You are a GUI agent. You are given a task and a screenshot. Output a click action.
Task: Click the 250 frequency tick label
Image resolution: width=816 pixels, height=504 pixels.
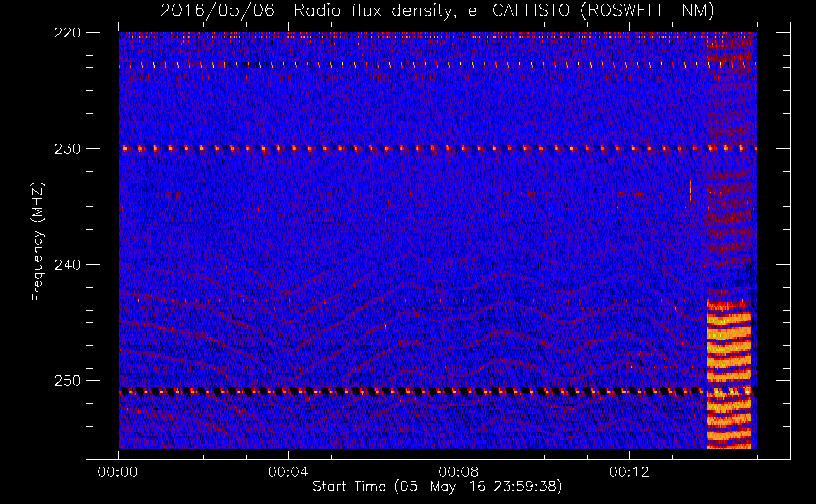point(67,381)
